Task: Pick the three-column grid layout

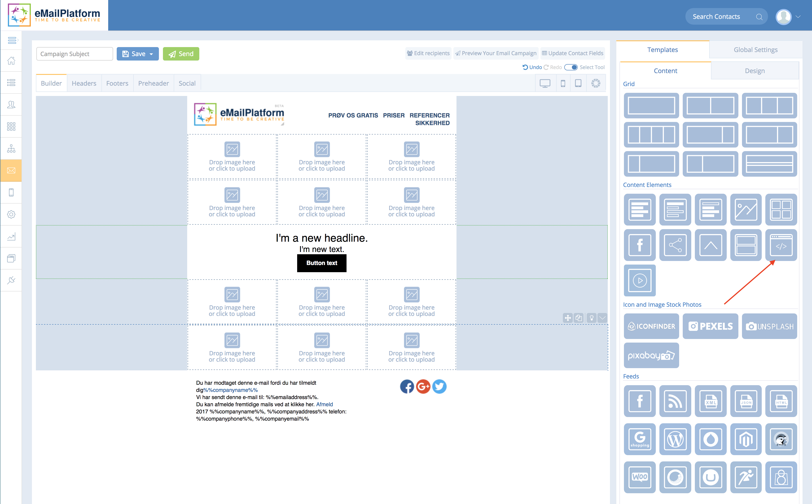Action: tap(769, 106)
